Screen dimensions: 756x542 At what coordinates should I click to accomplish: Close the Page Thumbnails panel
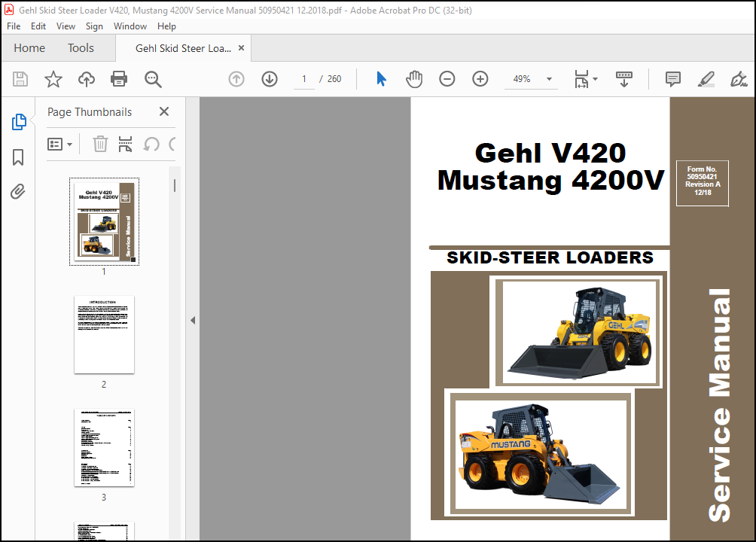pyautogui.click(x=164, y=111)
